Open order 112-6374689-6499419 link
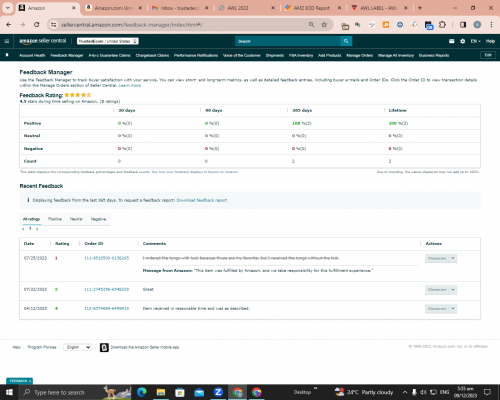The image size is (500, 400). (106, 308)
